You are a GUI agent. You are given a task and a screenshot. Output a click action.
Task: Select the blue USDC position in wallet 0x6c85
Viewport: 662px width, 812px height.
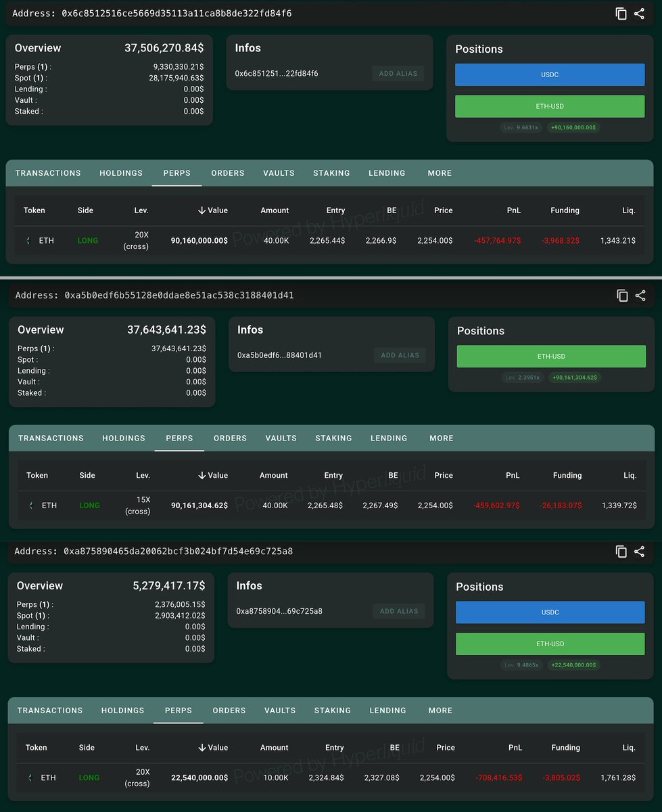pyautogui.click(x=550, y=75)
